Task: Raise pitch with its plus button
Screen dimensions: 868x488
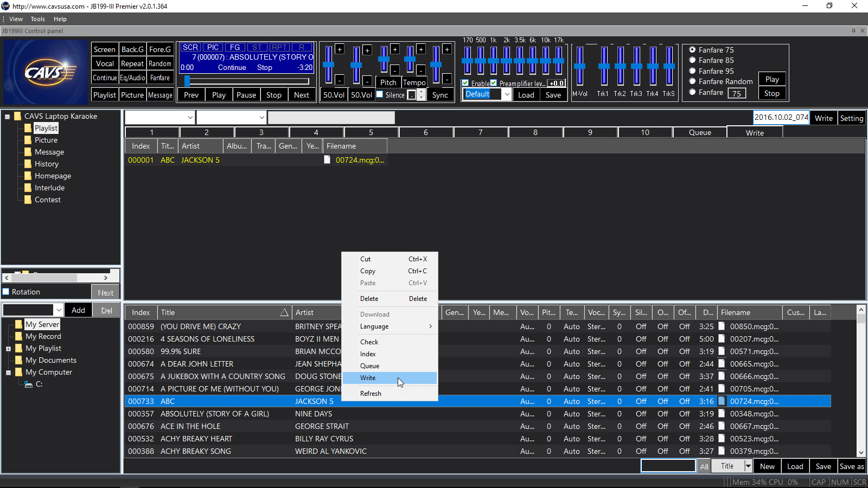Action: click(x=395, y=49)
